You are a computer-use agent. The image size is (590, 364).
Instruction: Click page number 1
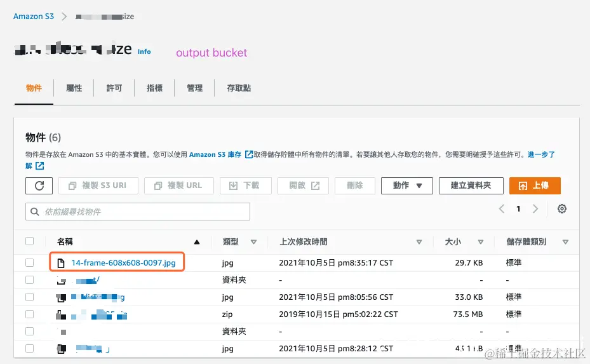click(518, 208)
